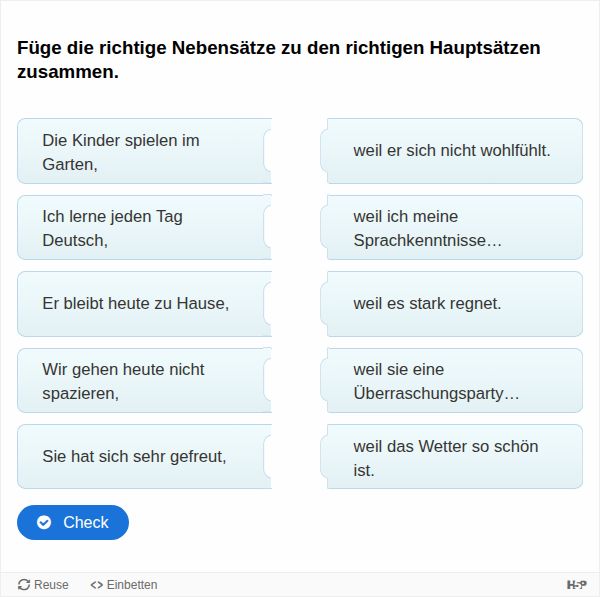Click the puzzle tab of 'weil es stark regnet'
Viewport: 600px width, 597px height.
pos(325,304)
